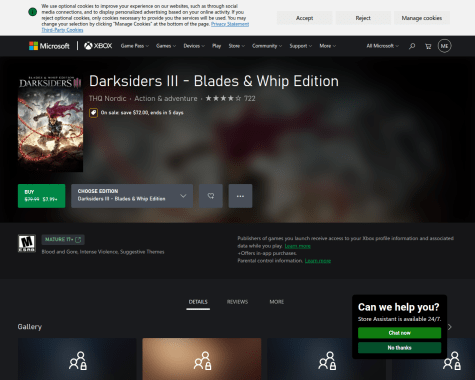Expand the All Microsoft menu

[x=382, y=46]
